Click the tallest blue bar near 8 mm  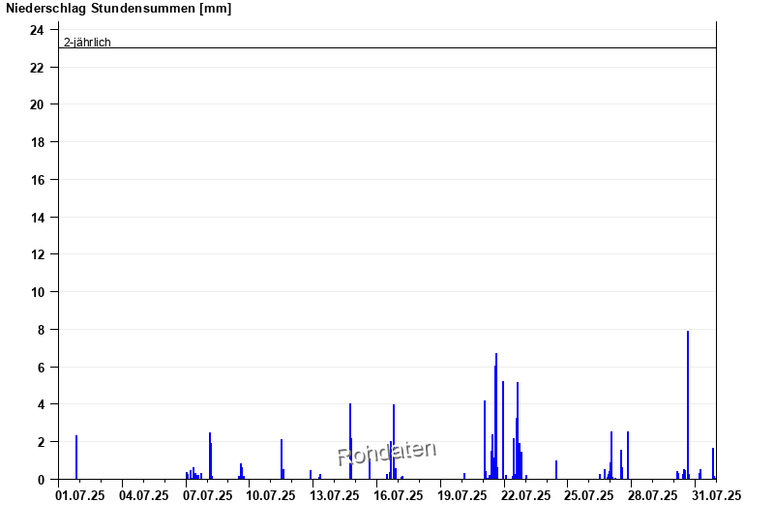(x=688, y=406)
